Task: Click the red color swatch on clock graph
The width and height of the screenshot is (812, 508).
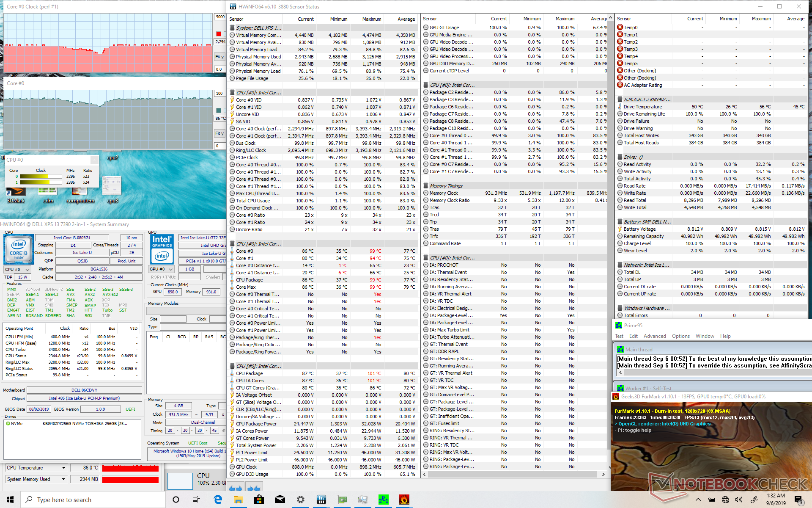Action: pos(218,34)
